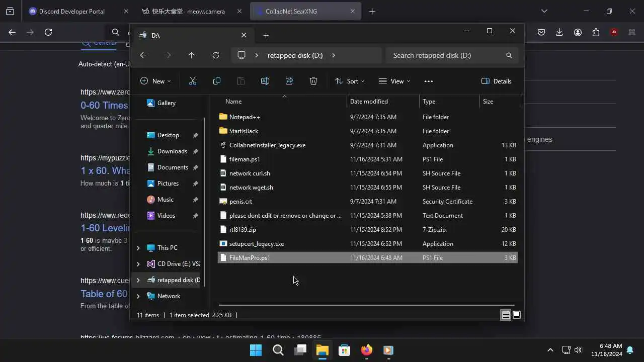Open browser downloads panel icon

pos(559,32)
